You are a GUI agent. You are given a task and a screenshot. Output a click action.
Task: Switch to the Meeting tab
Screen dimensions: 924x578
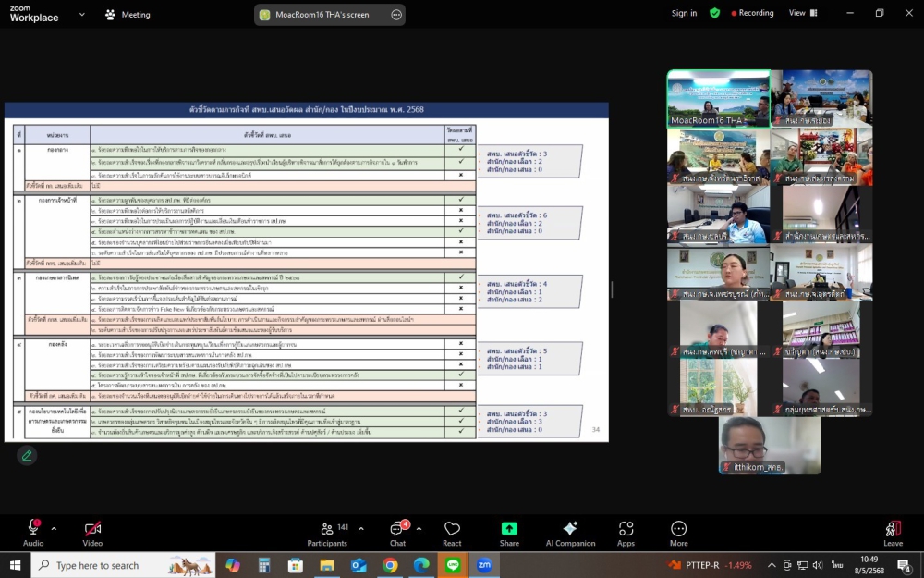[x=128, y=15]
